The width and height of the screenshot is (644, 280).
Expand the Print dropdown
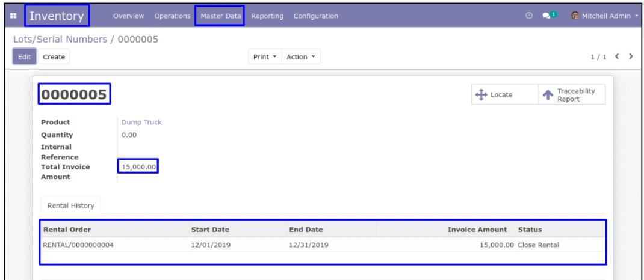[265, 57]
